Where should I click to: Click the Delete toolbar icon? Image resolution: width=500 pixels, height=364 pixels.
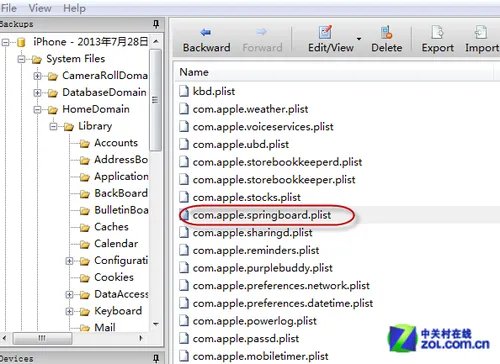[386, 32]
